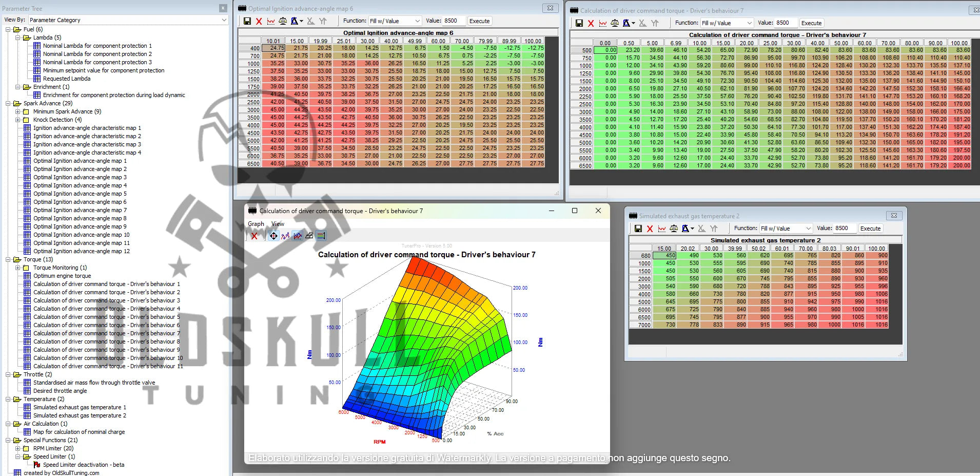Click Execute in Driver's behaviour 7 table window
This screenshot has height=476, width=980.
[x=811, y=23]
